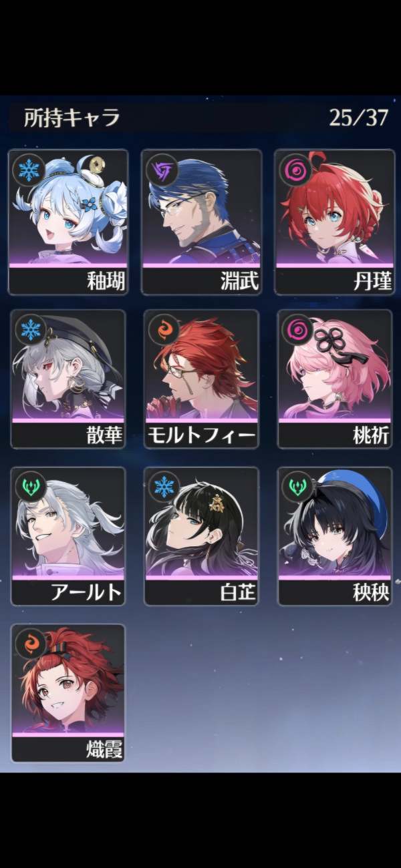
Task: Click the snowflake icon on 散華's card
Action: click(x=29, y=329)
